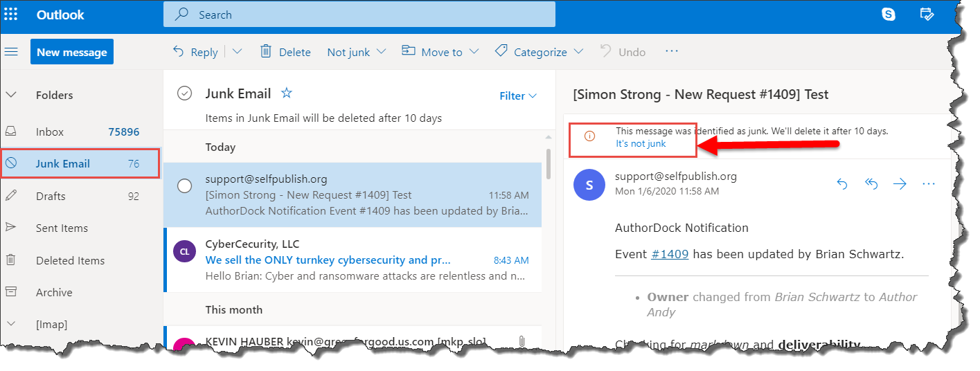980x371 pixels.
Task: Open the KEVIN HAUBER email row
Action: tap(353, 339)
